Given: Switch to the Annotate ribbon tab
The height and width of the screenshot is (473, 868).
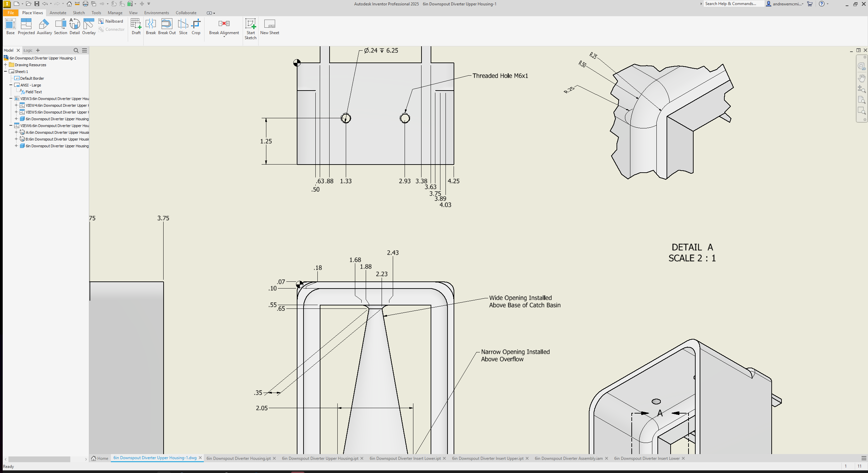Looking at the screenshot, I should pyautogui.click(x=58, y=13).
